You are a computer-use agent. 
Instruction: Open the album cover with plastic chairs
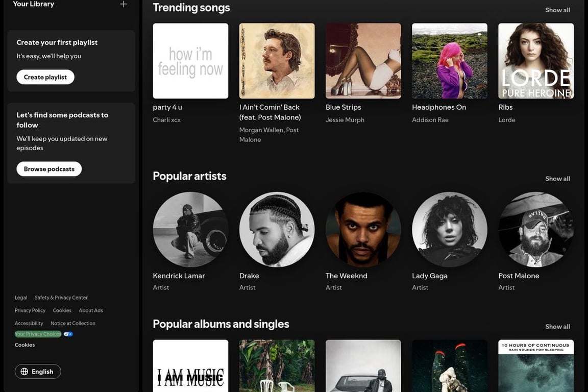277,366
